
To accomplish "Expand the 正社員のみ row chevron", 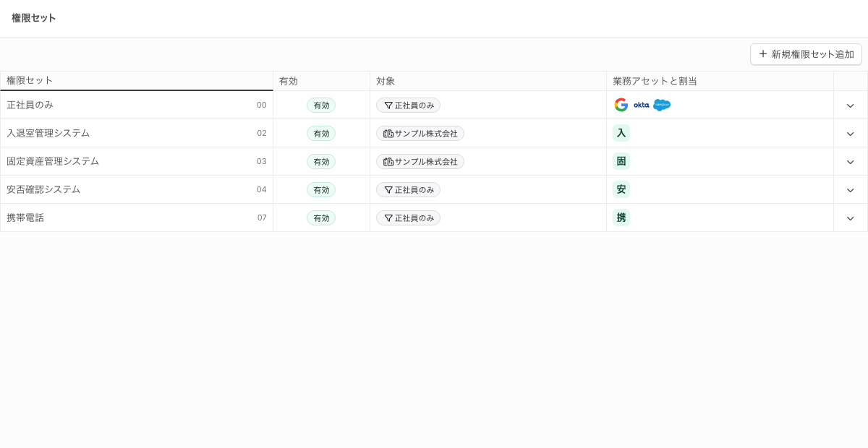I will point(851,105).
